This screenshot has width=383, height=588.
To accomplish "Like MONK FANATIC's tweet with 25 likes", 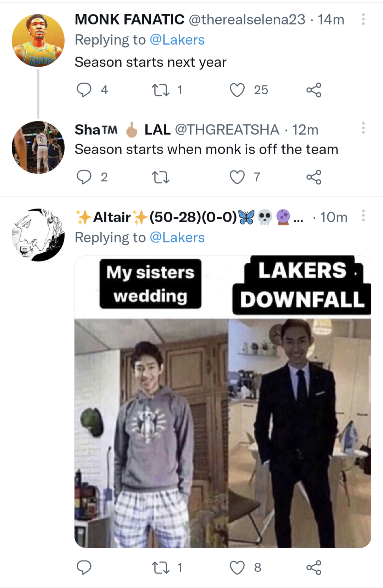I will pyautogui.click(x=237, y=90).
